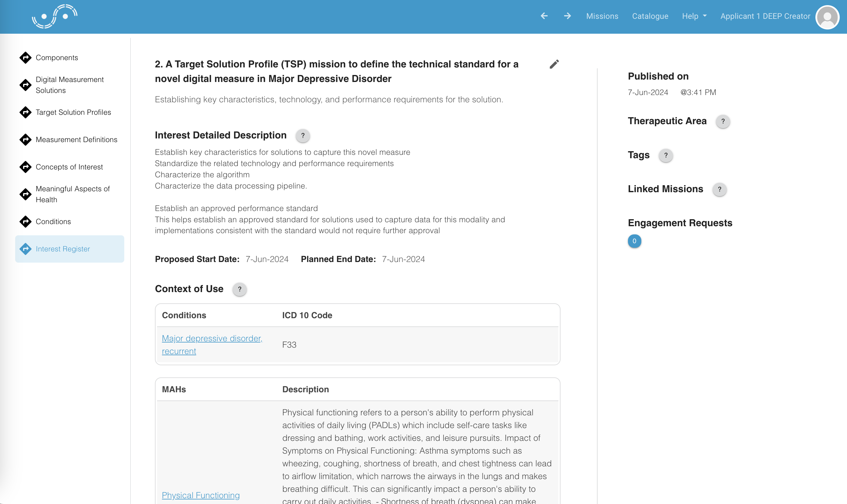
Task: Open Therapeutic Area help icon
Action: pyautogui.click(x=723, y=121)
